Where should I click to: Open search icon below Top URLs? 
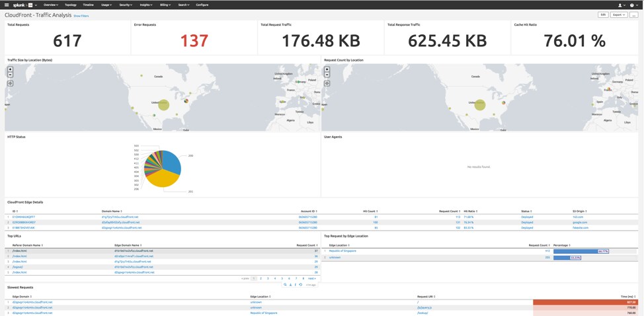pyautogui.click(x=286, y=284)
